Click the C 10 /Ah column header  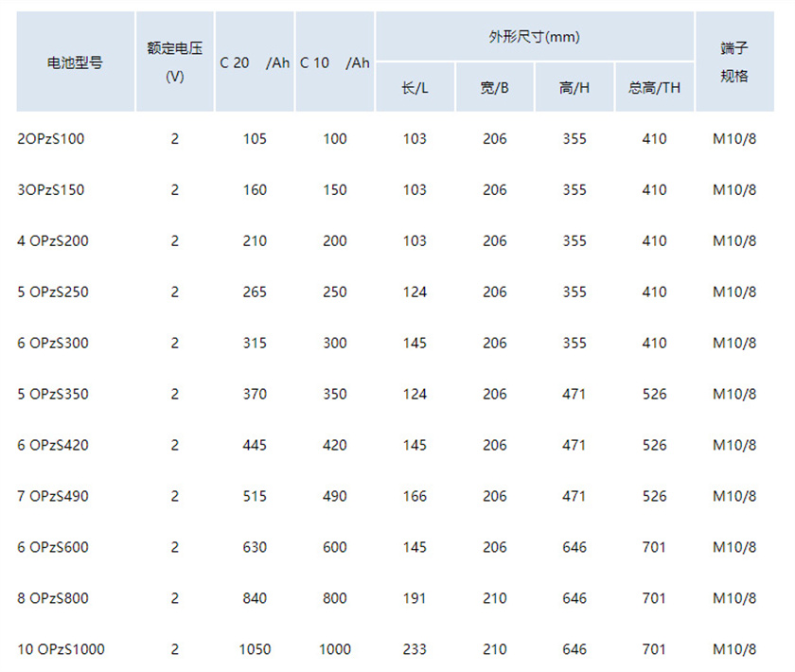point(334,60)
